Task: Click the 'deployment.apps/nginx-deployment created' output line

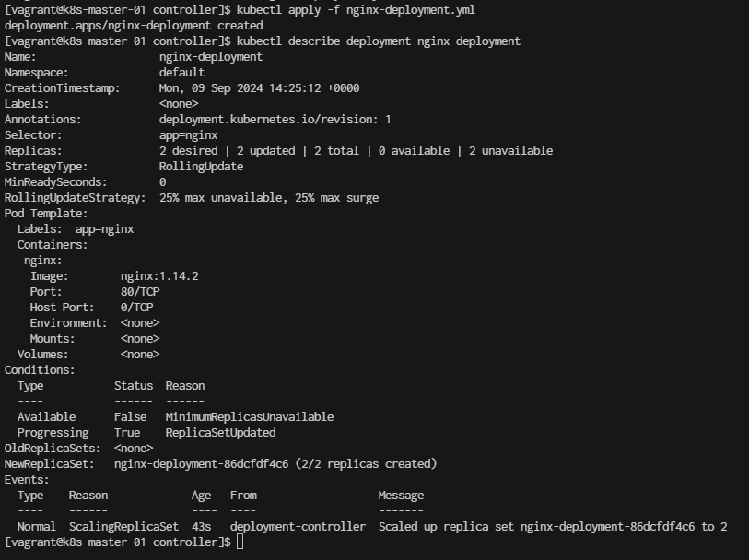Action: pos(134,26)
